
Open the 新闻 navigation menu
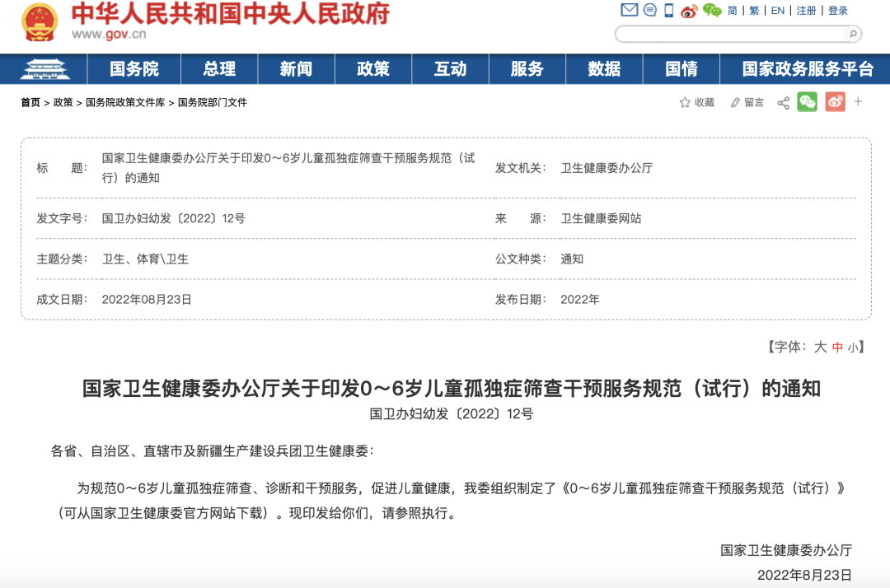click(296, 69)
